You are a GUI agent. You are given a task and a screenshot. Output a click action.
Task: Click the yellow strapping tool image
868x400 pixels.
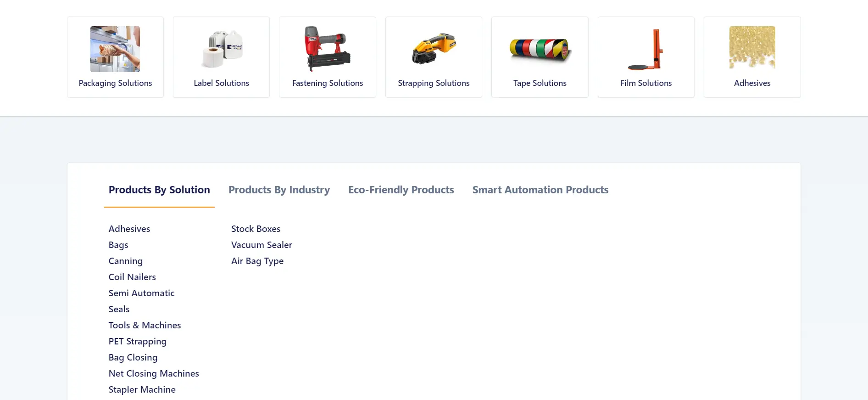pos(434,49)
